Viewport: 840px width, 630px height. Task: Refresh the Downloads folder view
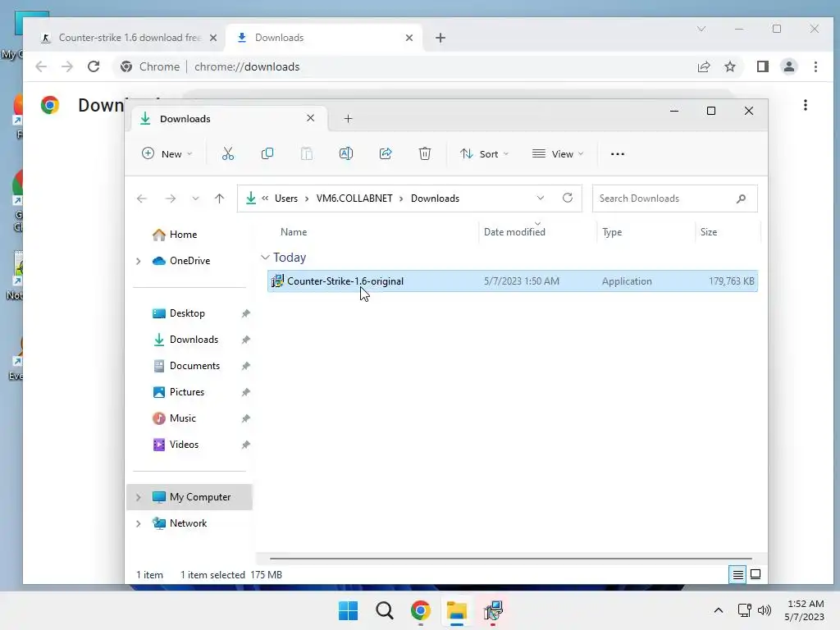568,198
